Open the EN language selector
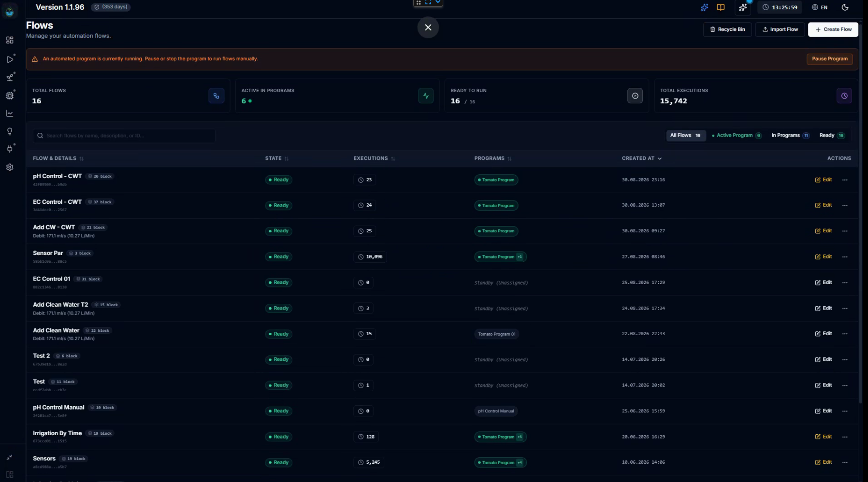The width and height of the screenshot is (868, 482). pos(820,7)
